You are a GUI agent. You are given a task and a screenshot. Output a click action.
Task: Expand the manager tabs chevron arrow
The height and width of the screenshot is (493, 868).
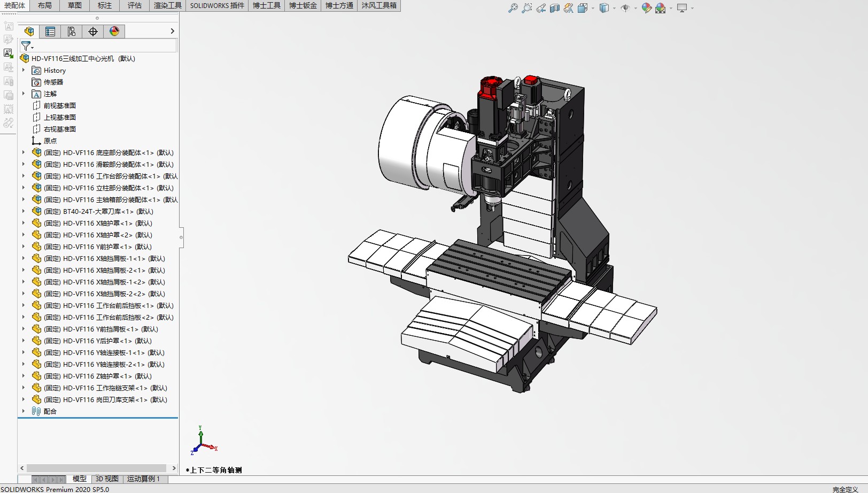(172, 32)
